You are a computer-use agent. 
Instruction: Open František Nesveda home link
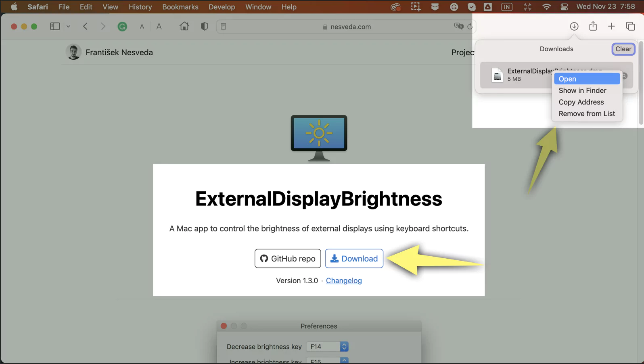point(119,52)
